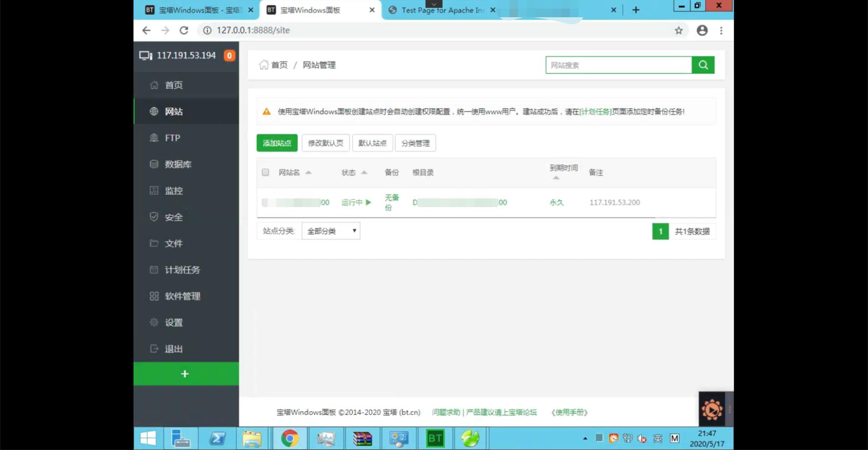Click the bookmark star icon
This screenshot has width=868, height=450.
pyautogui.click(x=678, y=30)
